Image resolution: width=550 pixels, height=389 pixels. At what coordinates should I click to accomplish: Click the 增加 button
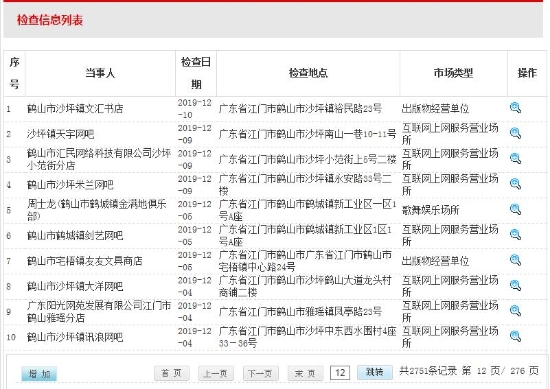(39, 374)
